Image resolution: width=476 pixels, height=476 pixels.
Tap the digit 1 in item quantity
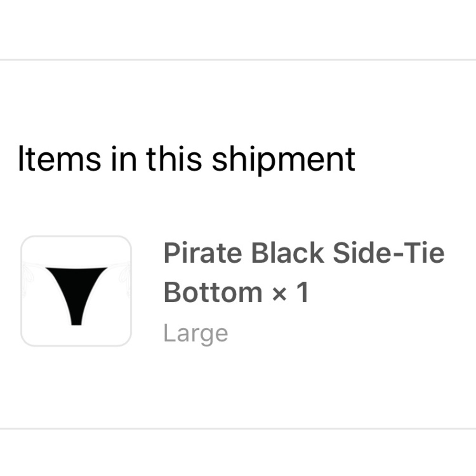(302, 293)
